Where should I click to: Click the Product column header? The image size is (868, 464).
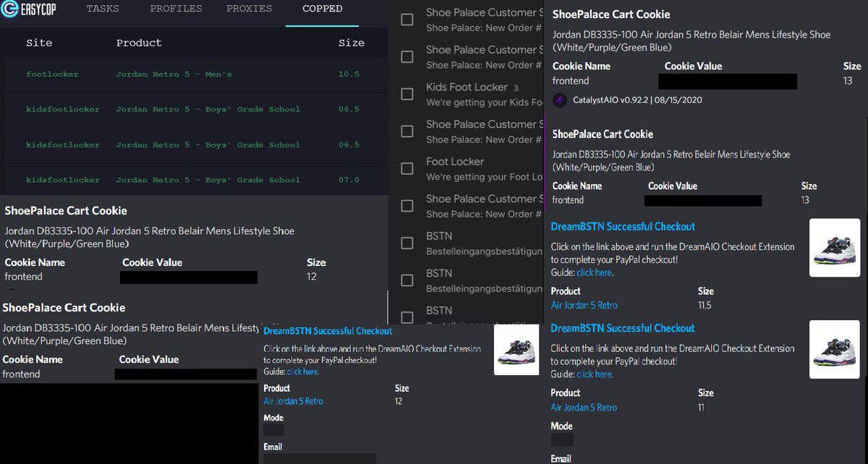tap(139, 43)
